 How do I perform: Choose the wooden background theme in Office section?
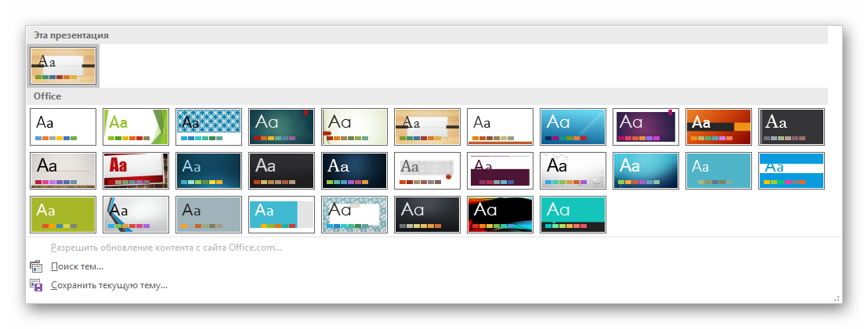(x=428, y=127)
